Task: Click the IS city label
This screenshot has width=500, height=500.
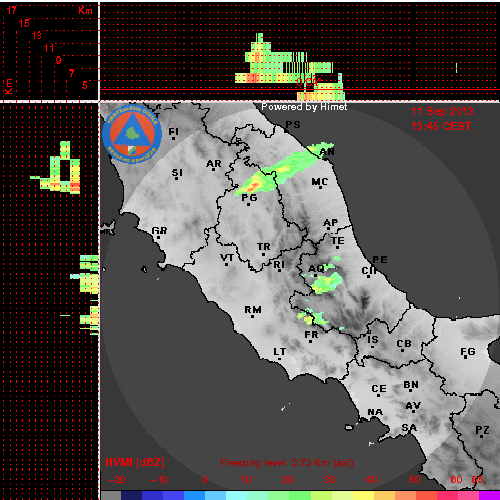Action: pos(373,340)
